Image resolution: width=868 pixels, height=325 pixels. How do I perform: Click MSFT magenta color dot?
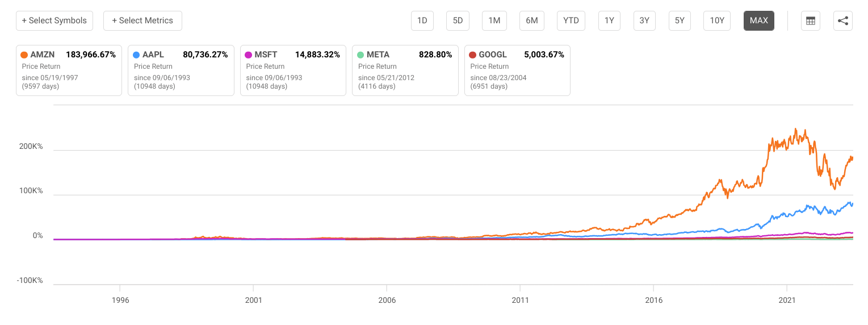249,55
